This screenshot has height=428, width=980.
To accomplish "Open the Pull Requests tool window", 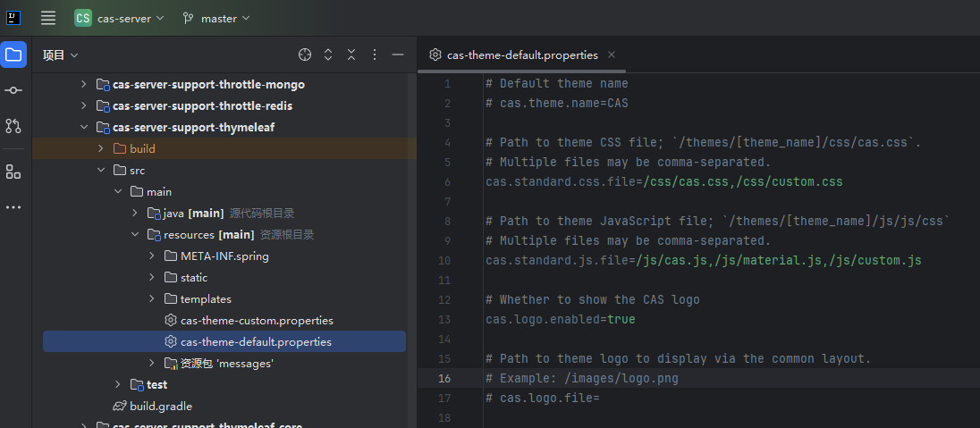I will [x=13, y=126].
